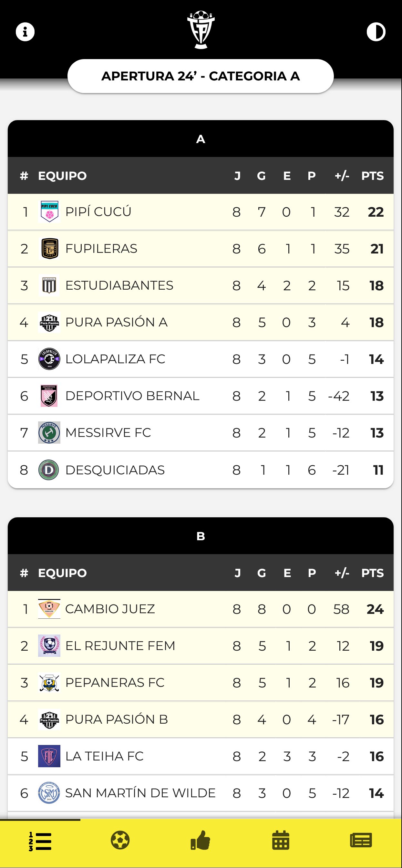The width and height of the screenshot is (402, 868).
Task: Open the Lolapaliza FC team logo
Action: (49, 359)
